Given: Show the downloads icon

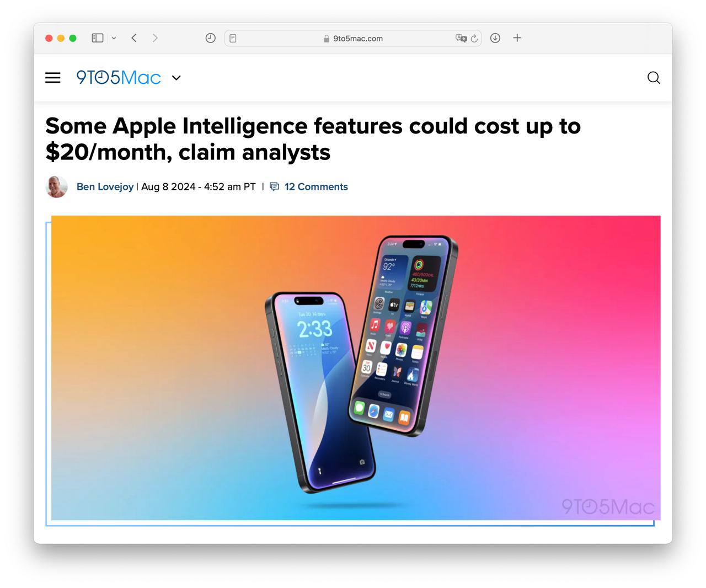Looking at the screenshot, I should click(495, 38).
